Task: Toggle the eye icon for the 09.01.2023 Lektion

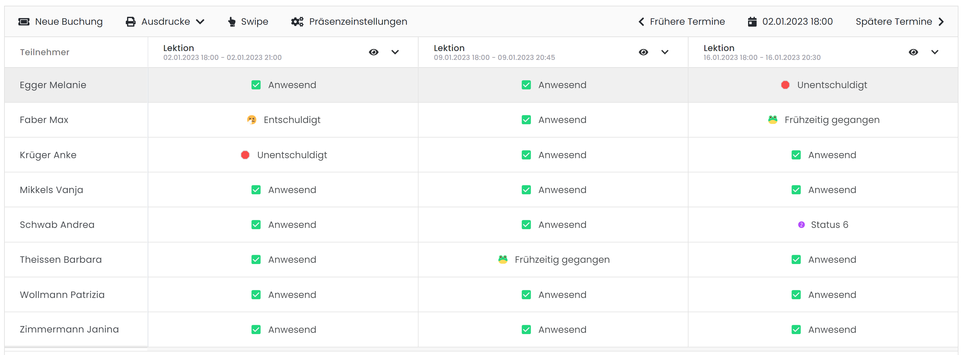Action: [643, 52]
